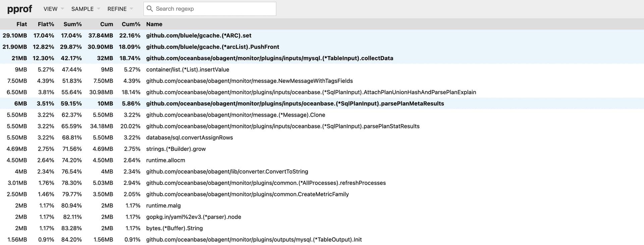Select the (*TableInput).collectData row
Screen dimensions: 644x245
click(322, 58)
